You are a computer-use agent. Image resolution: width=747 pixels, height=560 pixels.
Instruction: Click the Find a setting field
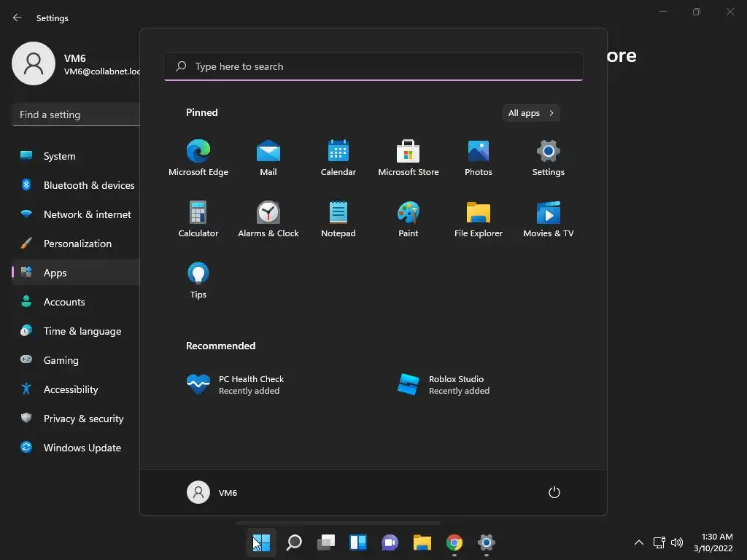[x=75, y=114]
